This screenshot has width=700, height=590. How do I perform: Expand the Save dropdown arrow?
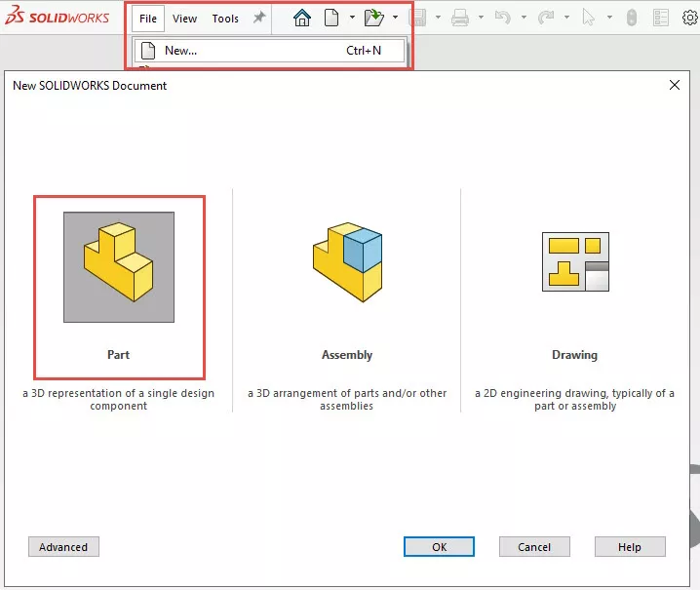(x=438, y=18)
